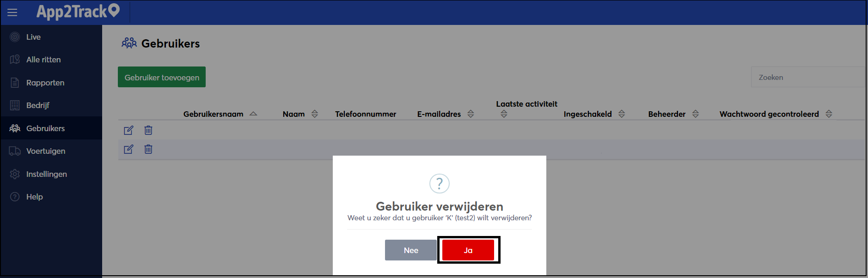
Task: Click the Telefoonnummer column header
Action: [x=366, y=114]
